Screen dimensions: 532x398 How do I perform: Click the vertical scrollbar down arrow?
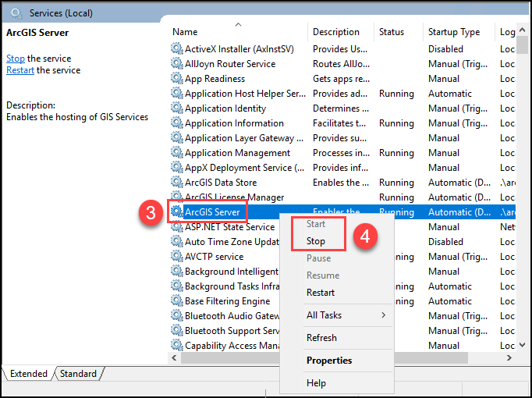point(523,345)
